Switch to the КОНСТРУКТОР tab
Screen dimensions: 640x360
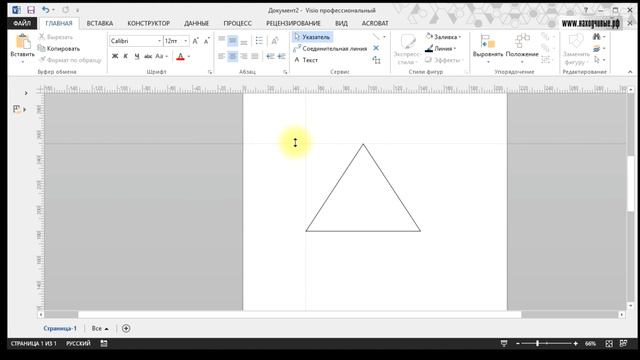click(149, 23)
